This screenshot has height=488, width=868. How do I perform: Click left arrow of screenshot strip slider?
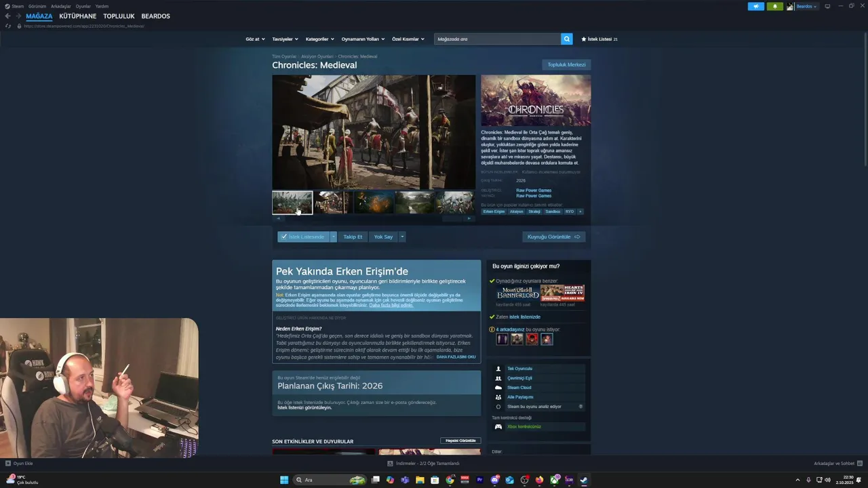pyautogui.click(x=279, y=218)
